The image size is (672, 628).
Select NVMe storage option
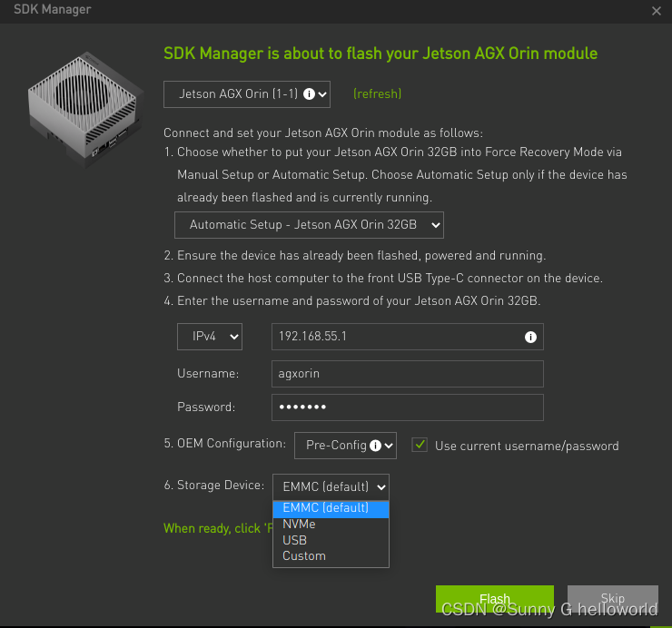(331, 525)
